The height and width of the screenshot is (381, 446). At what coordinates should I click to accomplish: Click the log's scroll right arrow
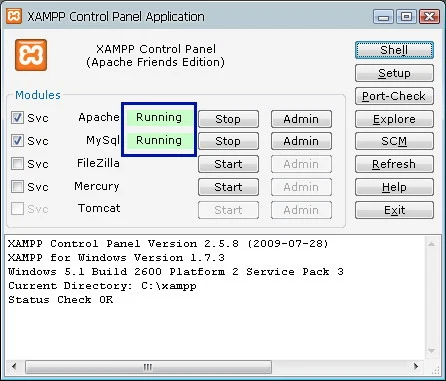416,367
